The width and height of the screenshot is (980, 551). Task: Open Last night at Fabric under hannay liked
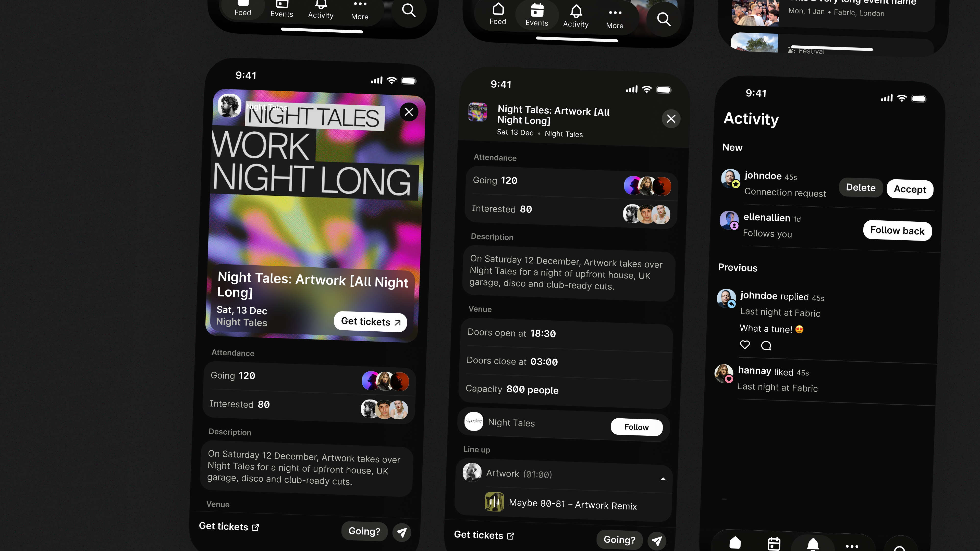(777, 387)
